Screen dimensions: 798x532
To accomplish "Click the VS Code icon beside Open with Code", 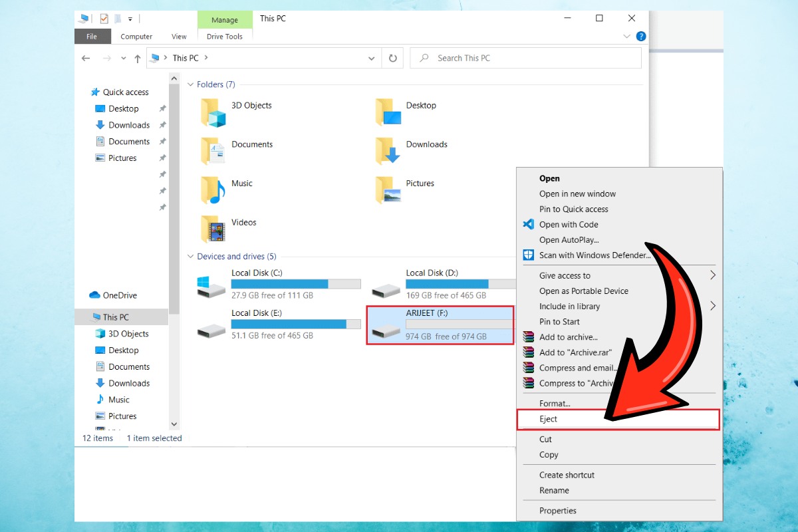I will click(527, 224).
